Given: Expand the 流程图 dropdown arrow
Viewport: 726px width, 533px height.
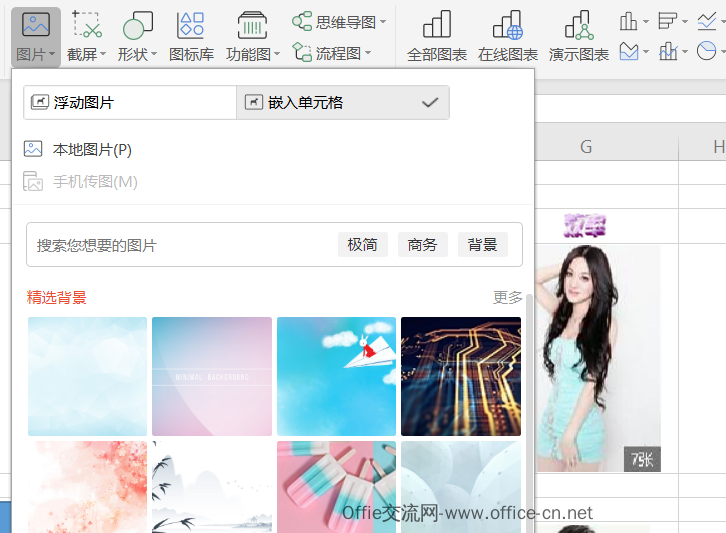Looking at the screenshot, I should point(368,53).
